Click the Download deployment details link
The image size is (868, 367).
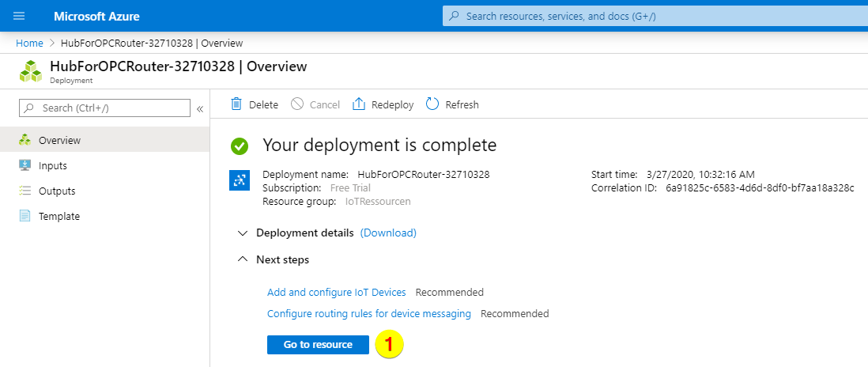388,233
